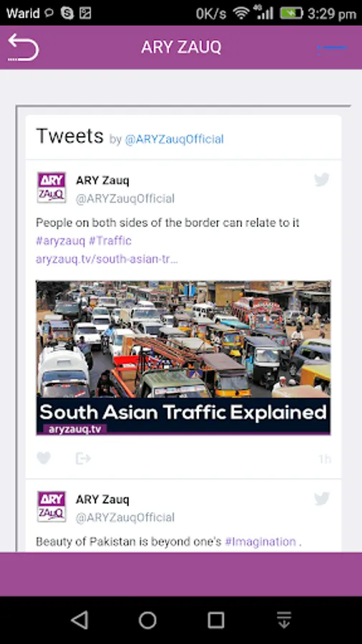Open aryzauq.tv/south-asian-tr… link
Screen dimensions: 362x644
[107, 260]
